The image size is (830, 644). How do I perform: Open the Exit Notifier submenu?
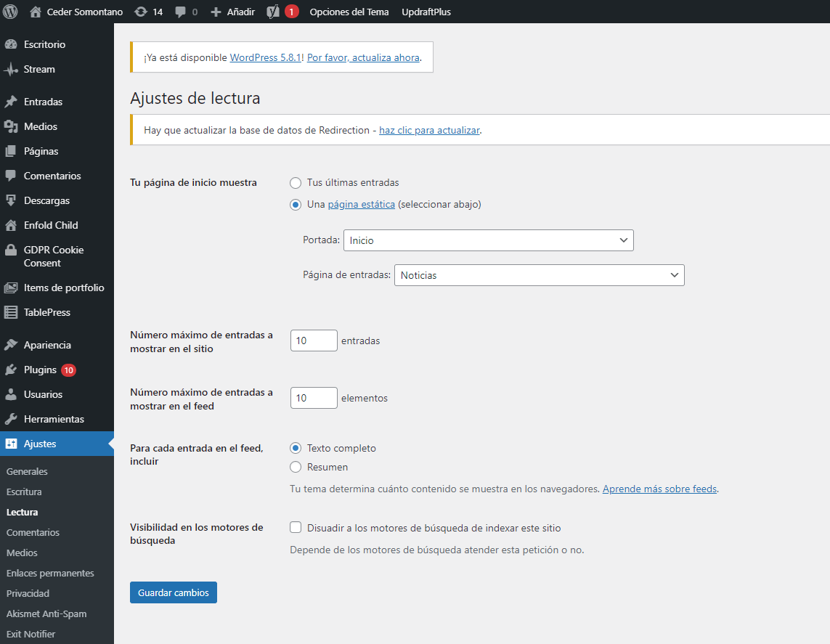coord(30,634)
